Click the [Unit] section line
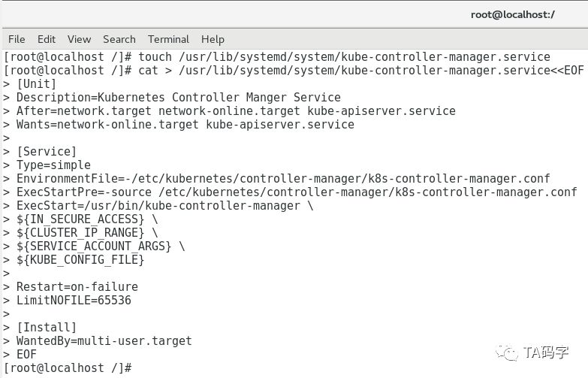Screen dimensions: 588x378 click(36, 83)
